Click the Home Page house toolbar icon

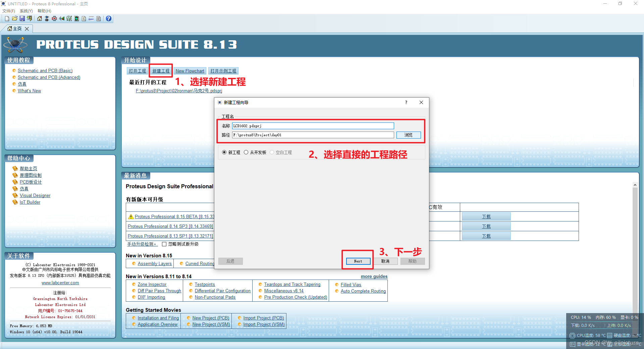[40, 18]
